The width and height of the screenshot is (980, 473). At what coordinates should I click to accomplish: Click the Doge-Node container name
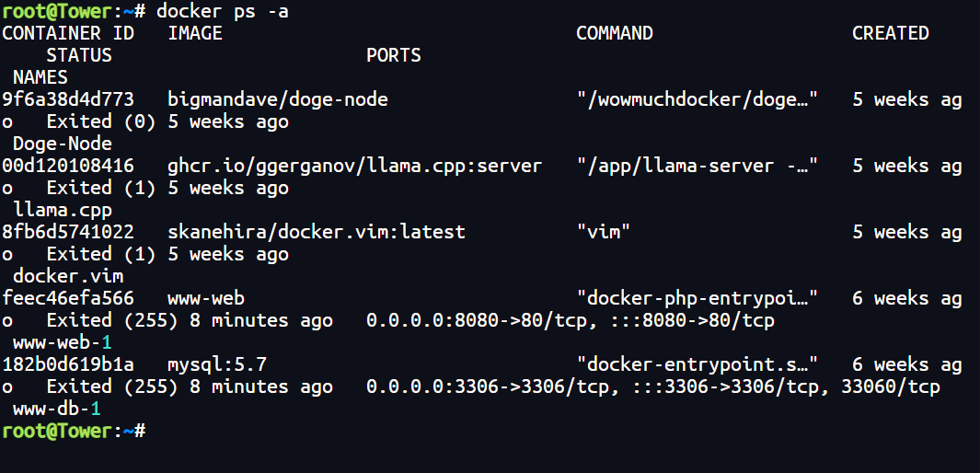tap(63, 144)
